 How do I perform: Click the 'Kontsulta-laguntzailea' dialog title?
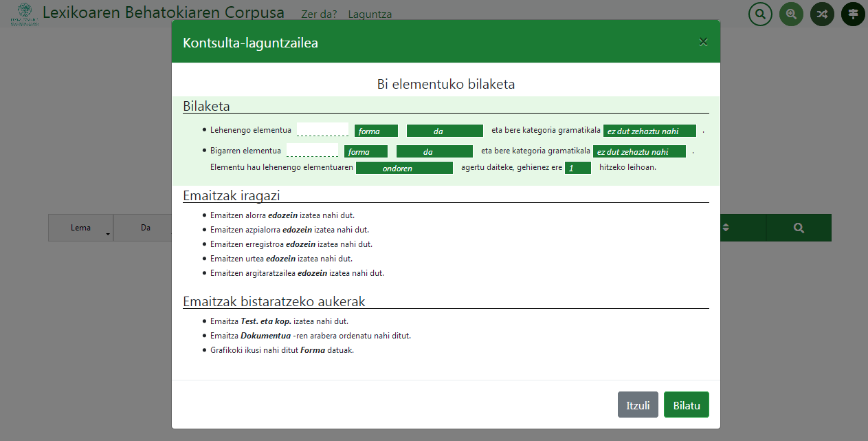[x=250, y=43]
